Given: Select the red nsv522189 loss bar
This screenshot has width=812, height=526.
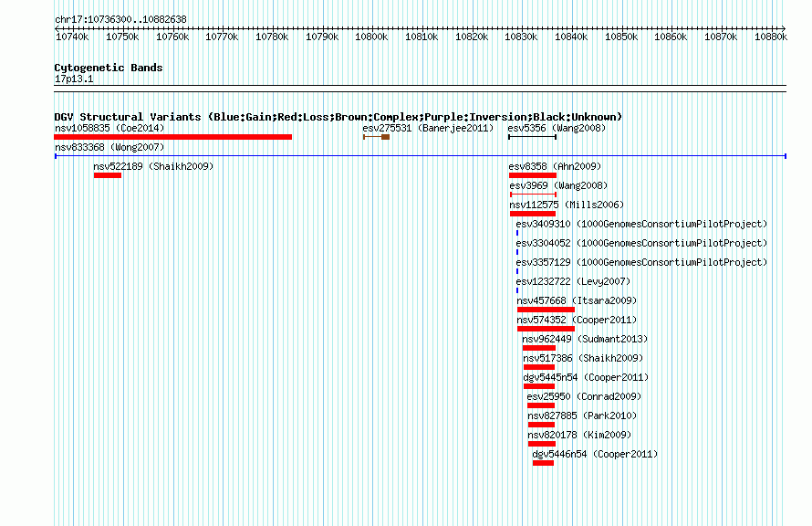Looking at the screenshot, I should tap(108, 175).
